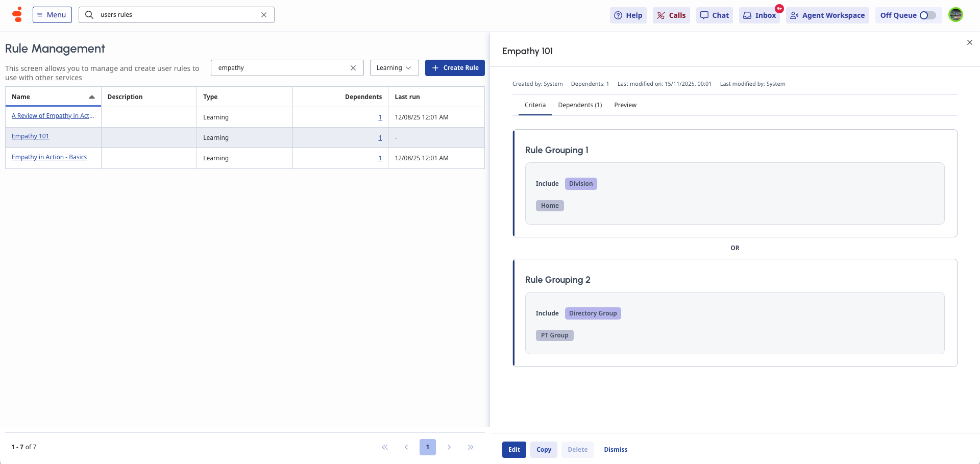Open the Inbox notifications
The image size is (980, 464).
pos(759,15)
